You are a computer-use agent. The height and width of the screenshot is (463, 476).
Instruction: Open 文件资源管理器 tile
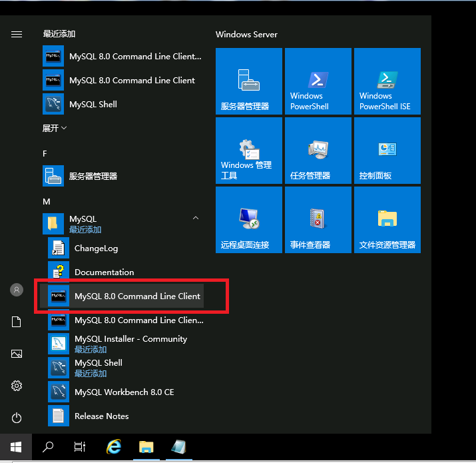tap(387, 220)
